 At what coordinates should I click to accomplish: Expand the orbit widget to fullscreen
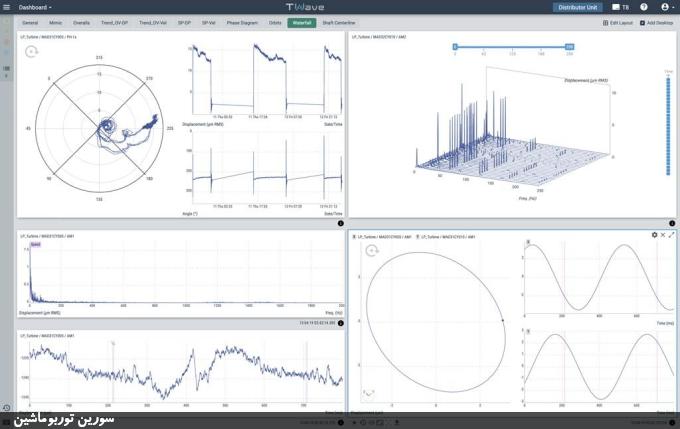tap(672, 234)
